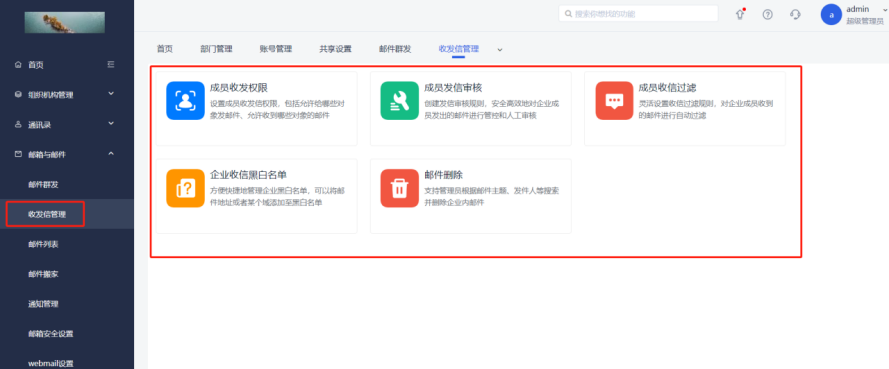This screenshot has width=889, height=369.
Task: Click the 成员发信审核 card title
Action: 453,88
